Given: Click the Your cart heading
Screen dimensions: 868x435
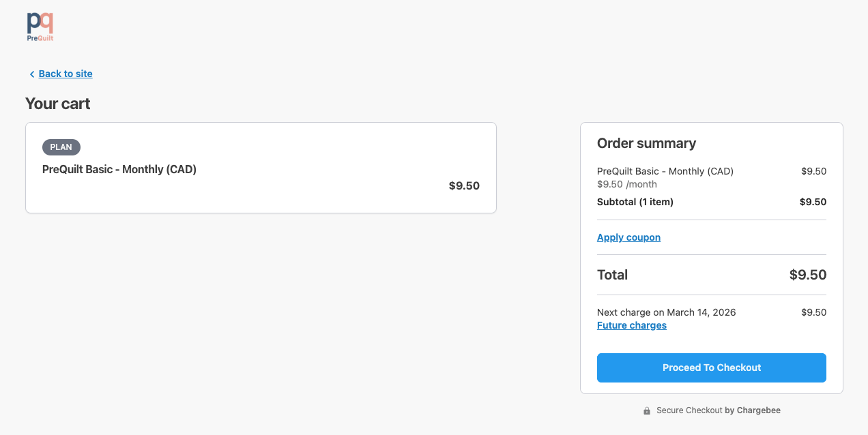Looking at the screenshot, I should point(58,104).
